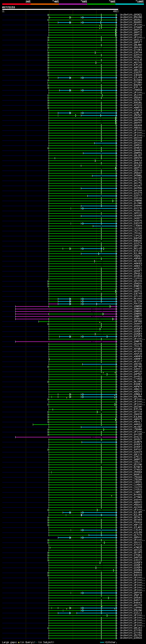The height and width of the screenshot is (644, 146).
Task: Open hit UniRef100_Q6KFS4
Action: pos(131,30)
